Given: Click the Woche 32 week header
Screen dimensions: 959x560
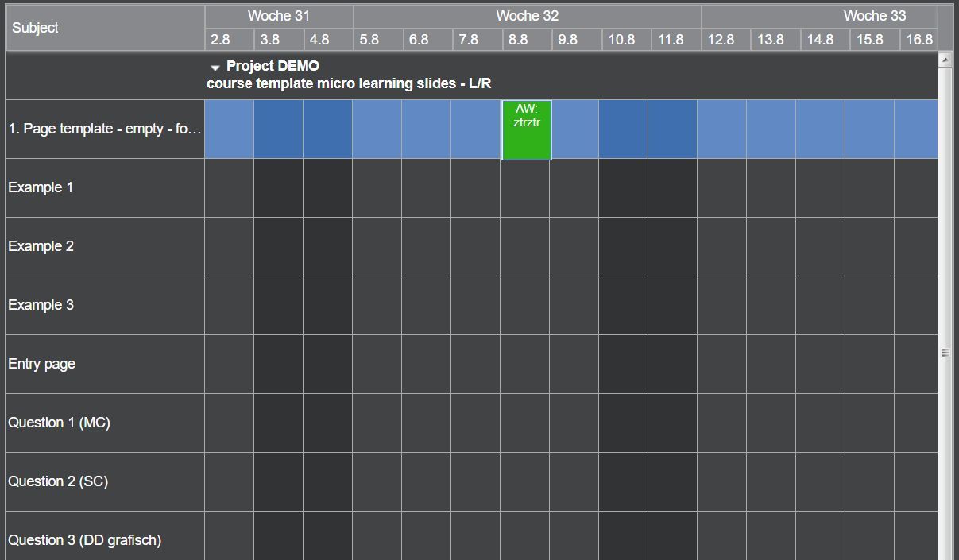Looking at the screenshot, I should point(527,16).
